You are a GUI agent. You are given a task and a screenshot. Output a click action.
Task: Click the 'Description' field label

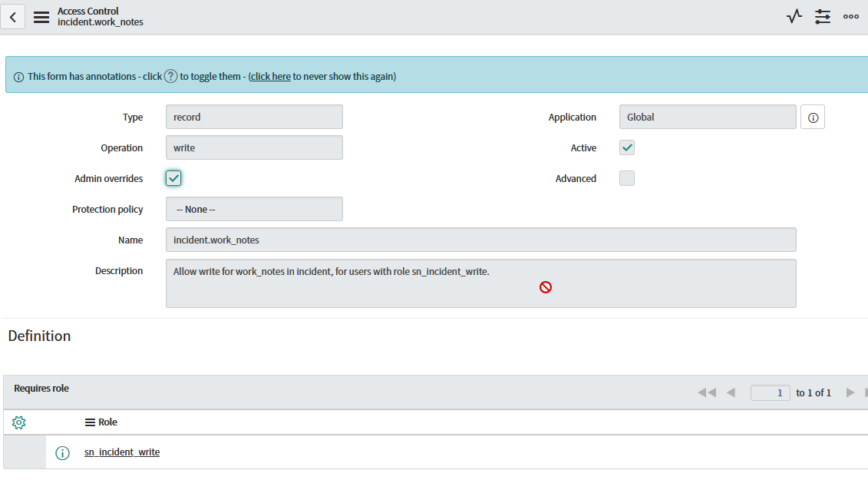click(x=119, y=271)
